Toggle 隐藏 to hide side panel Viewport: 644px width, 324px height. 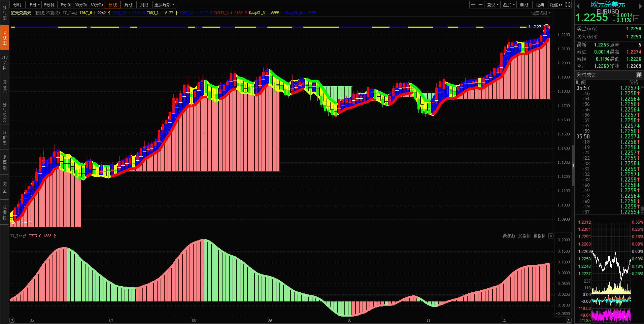click(556, 5)
